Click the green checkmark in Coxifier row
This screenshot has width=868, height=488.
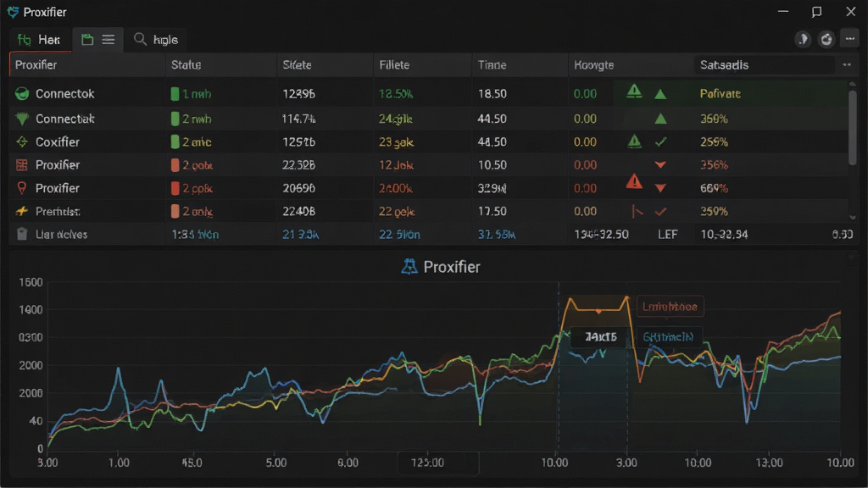tap(660, 142)
